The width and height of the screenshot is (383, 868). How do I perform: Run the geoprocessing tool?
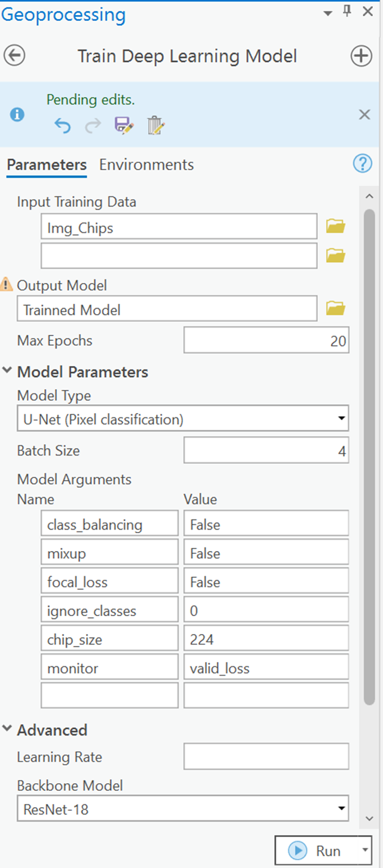[317, 851]
